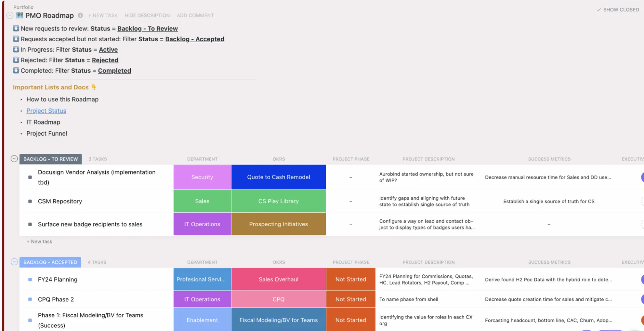Click + New task under Backlog To Review

pos(39,242)
